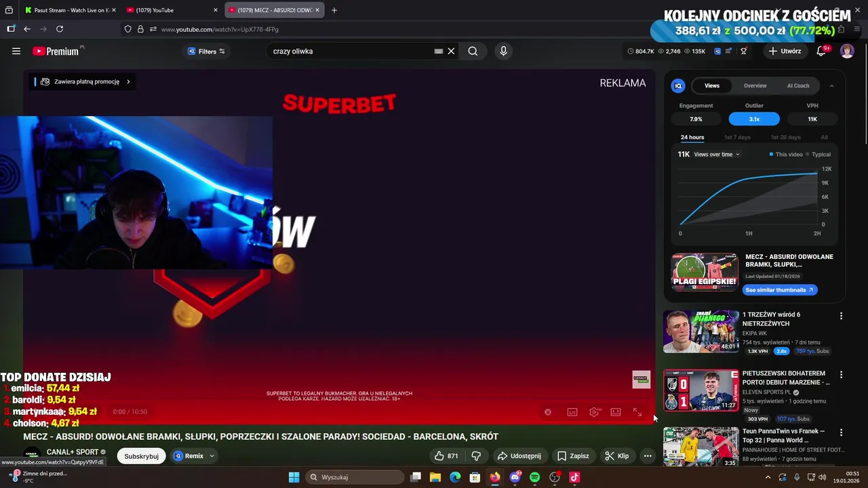Choose the '24 hours' time range
The image size is (868, 488).
[x=692, y=138]
